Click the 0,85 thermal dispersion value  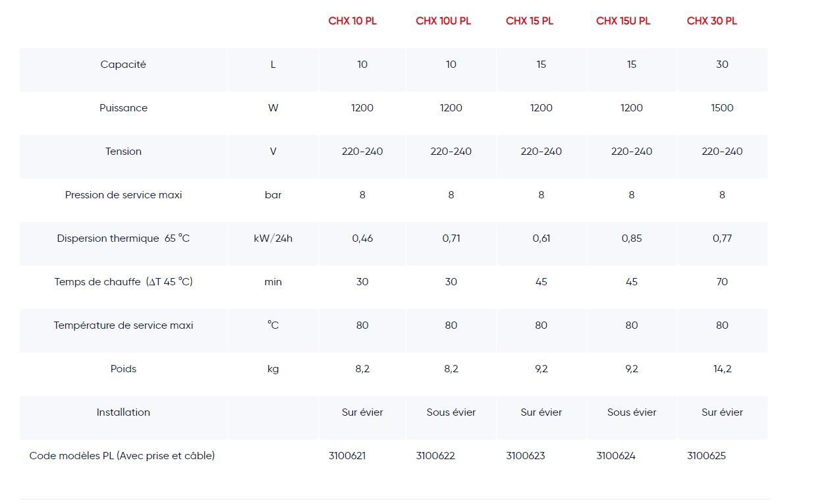[x=632, y=238]
